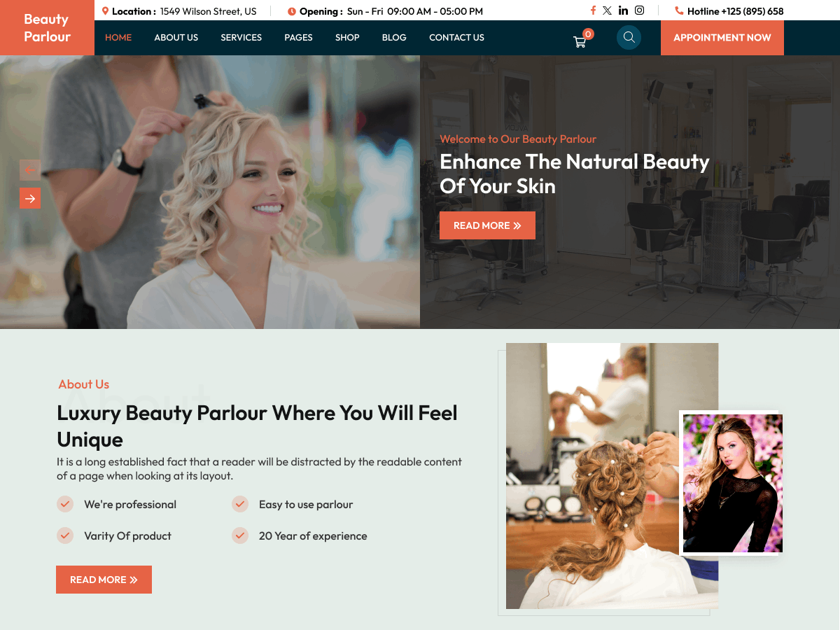Go to previous slide with left arrow
This screenshot has height=630, width=840.
click(x=30, y=170)
